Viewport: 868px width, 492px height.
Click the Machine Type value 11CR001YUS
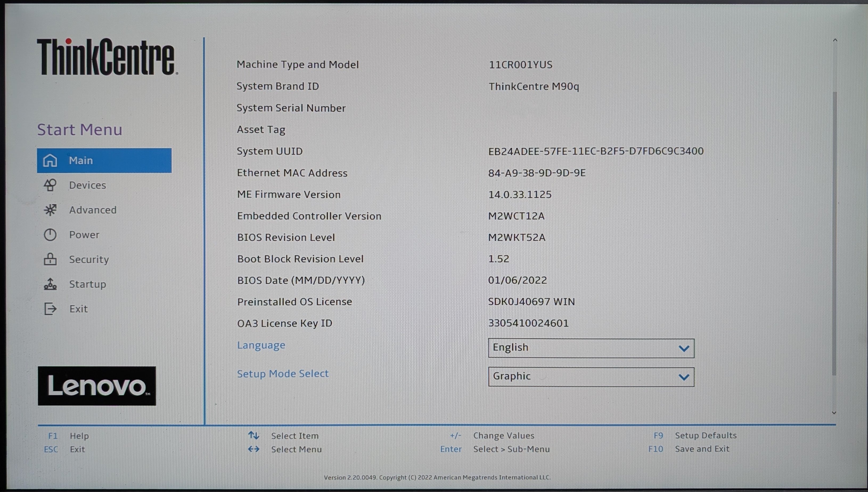tap(520, 65)
